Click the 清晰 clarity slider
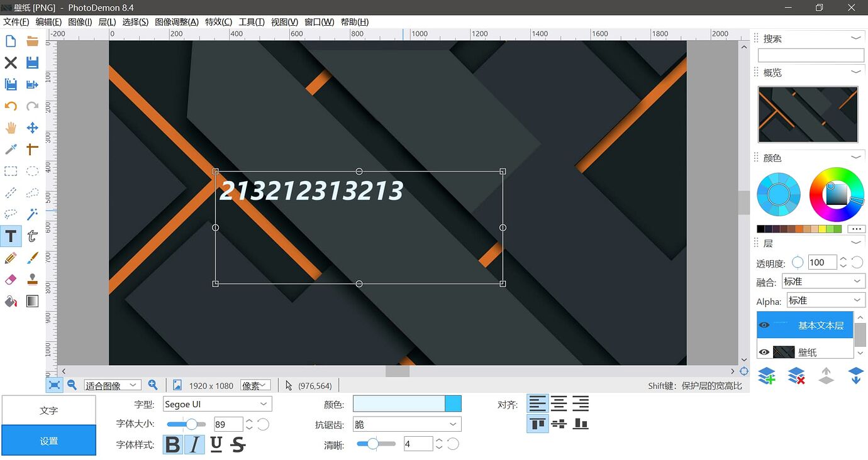This screenshot has width=868, height=460. click(x=376, y=444)
